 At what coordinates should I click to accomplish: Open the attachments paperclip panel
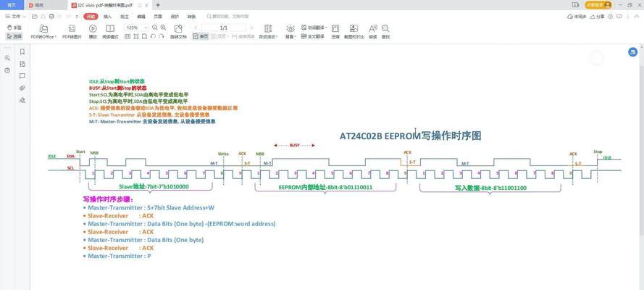coord(22,88)
